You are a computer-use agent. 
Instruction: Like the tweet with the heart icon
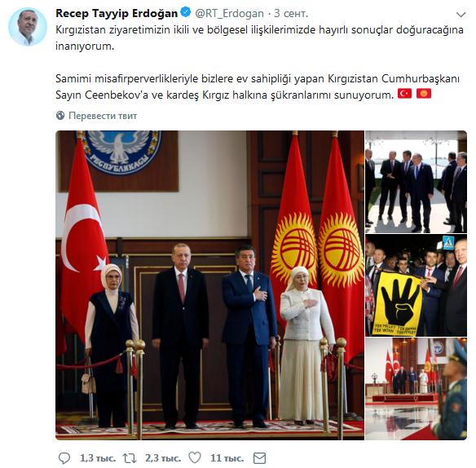tap(195, 457)
